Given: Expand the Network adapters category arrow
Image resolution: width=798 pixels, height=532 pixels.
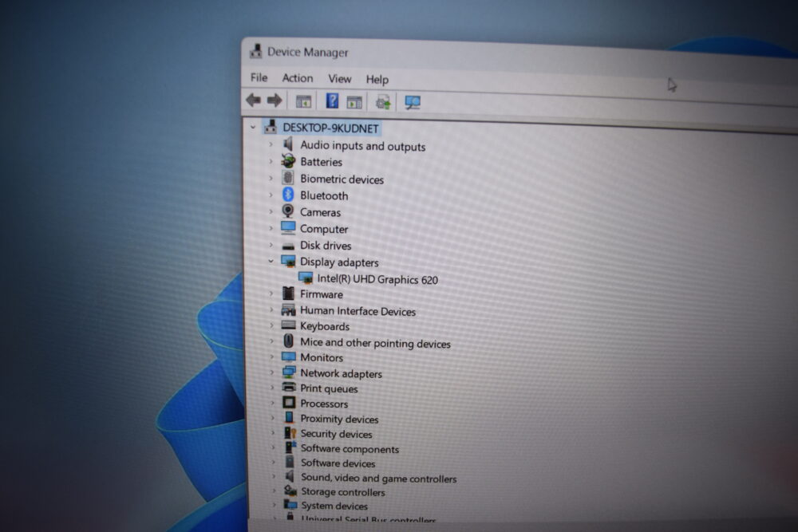Looking at the screenshot, I should coord(272,372).
